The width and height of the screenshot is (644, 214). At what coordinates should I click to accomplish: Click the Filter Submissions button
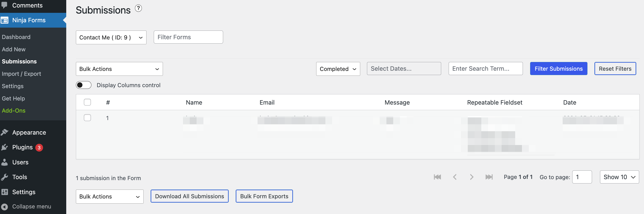(559, 68)
